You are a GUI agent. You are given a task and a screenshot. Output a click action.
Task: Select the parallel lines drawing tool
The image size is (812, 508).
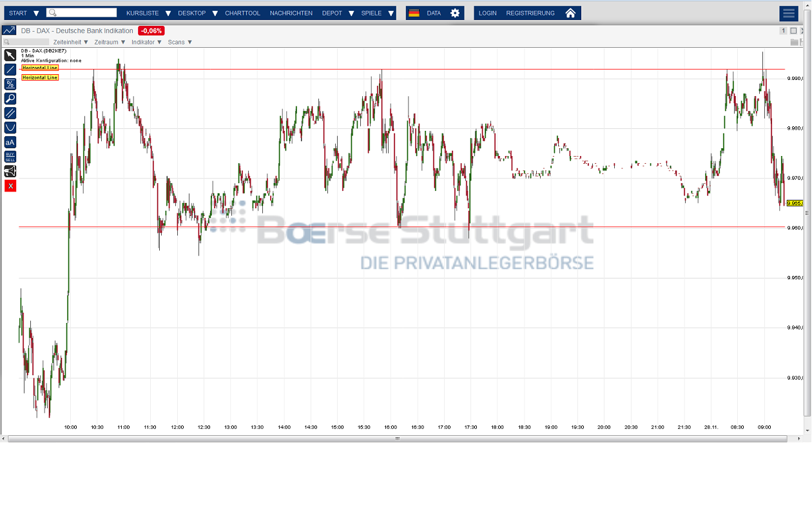point(10,113)
